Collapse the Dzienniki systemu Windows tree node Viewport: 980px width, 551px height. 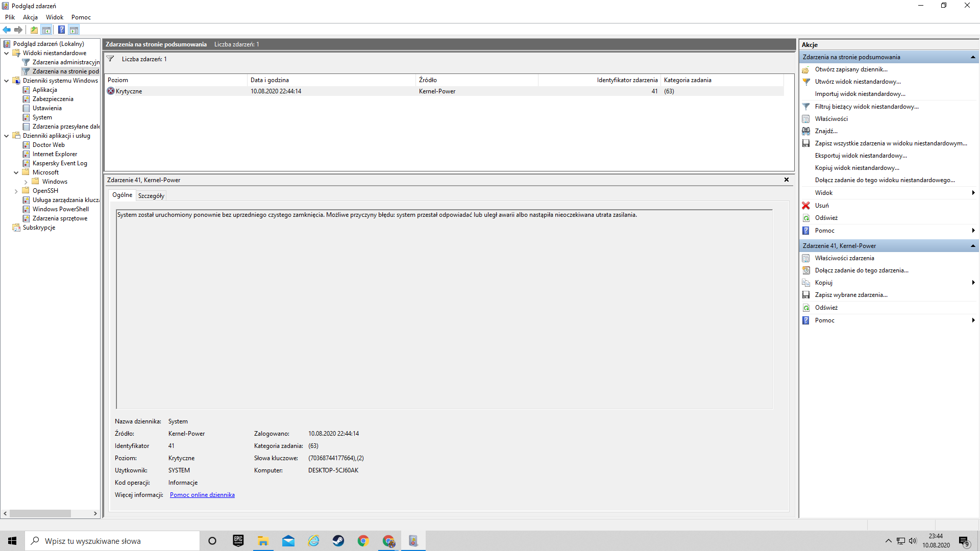[x=7, y=81]
